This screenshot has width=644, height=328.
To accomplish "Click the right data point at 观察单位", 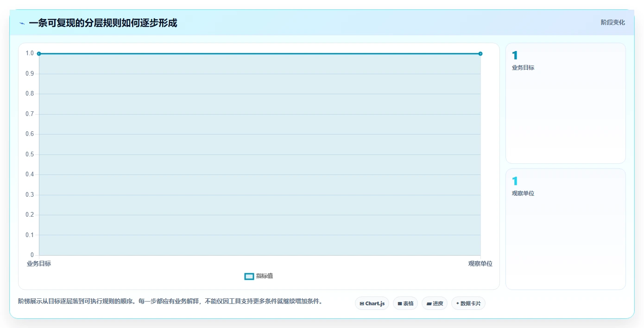I will point(480,54).
